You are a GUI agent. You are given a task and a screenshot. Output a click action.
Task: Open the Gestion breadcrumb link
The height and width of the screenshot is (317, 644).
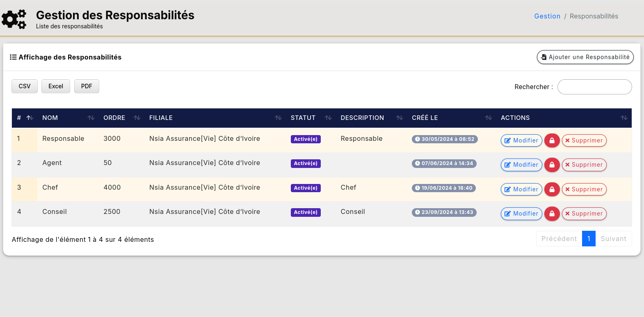[x=547, y=16]
